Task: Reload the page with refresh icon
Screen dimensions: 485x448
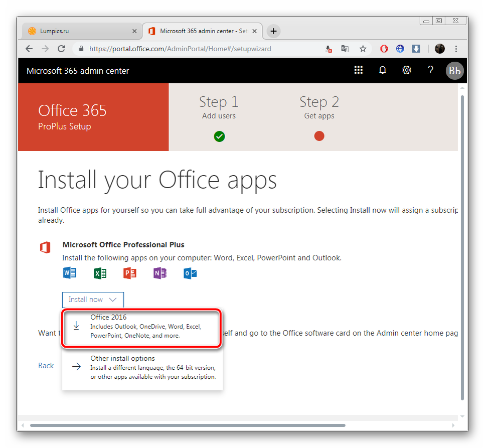Action: [x=61, y=49]
